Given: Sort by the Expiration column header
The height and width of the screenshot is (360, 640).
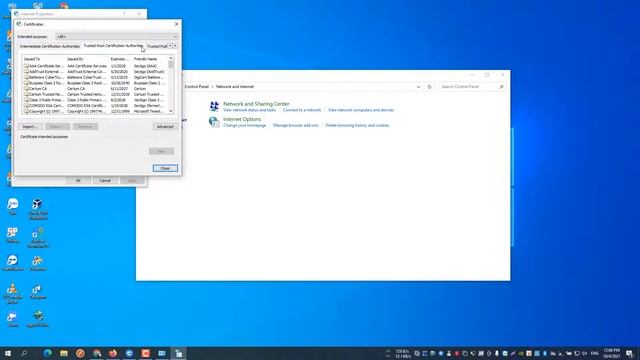Looking at the screenshot, I should click(x=120, y=59).
